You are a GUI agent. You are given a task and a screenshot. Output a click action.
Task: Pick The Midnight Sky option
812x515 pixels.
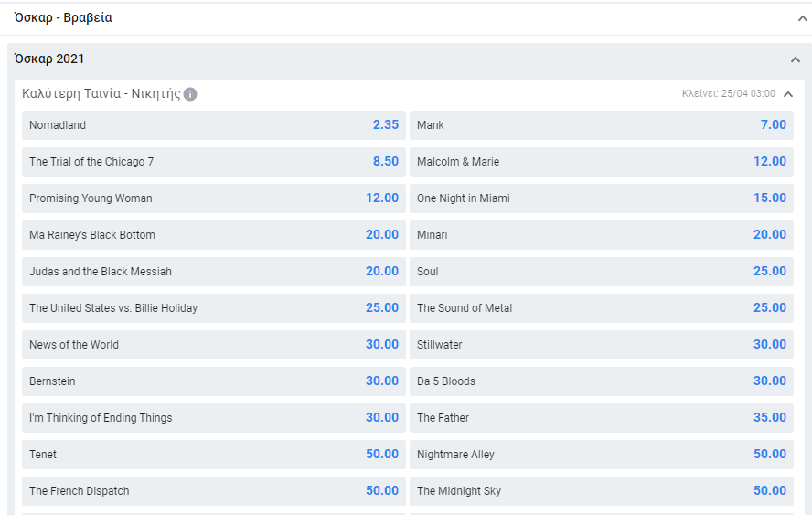point(601,491)
